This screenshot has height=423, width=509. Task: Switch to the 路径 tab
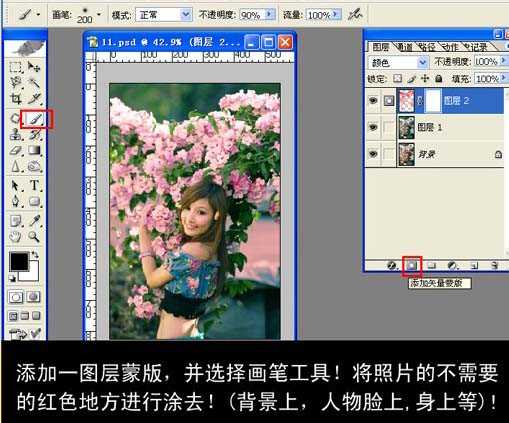(x=428, y=47)
